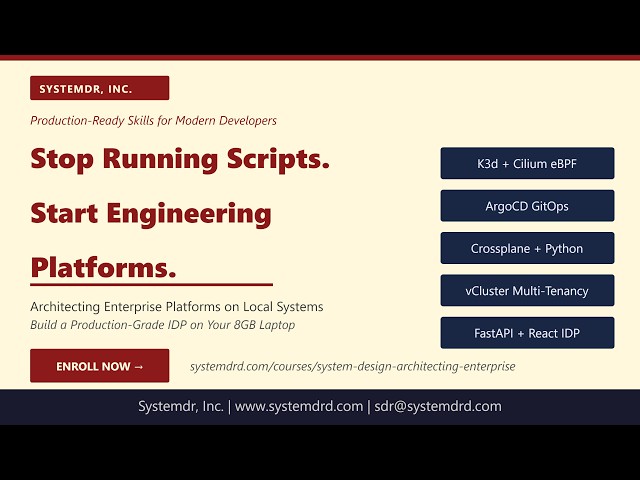640x480 pixels.
Task: Click the 'Platforms.' headline word
Action: click(x=103, y=267)
